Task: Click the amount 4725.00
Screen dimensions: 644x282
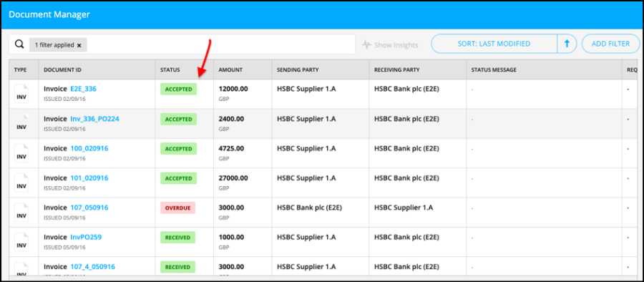Action: 231,148
